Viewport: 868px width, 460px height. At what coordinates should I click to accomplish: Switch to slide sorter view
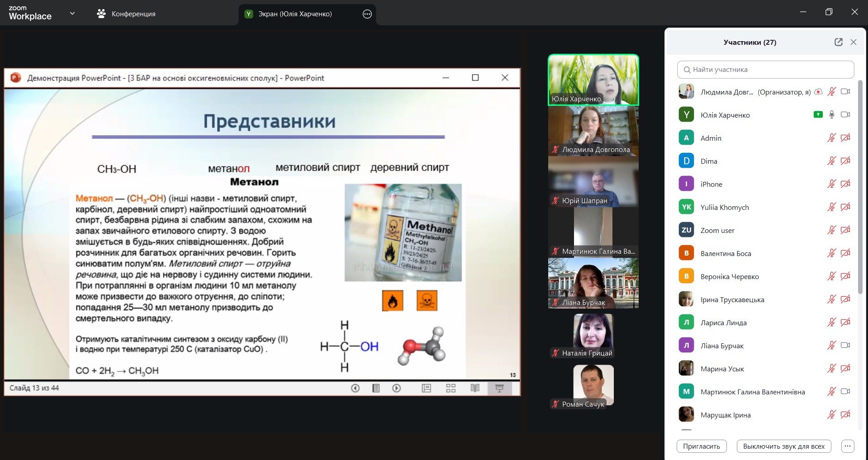click(x=451, y=388)
